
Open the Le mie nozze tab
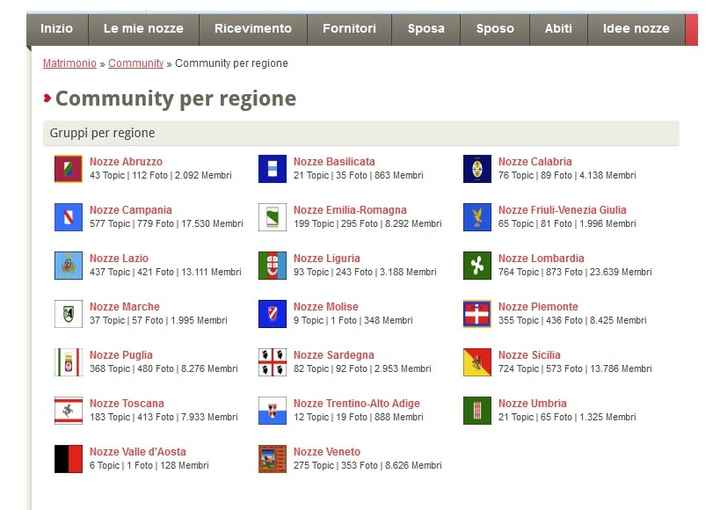click(x=144, y=29)
